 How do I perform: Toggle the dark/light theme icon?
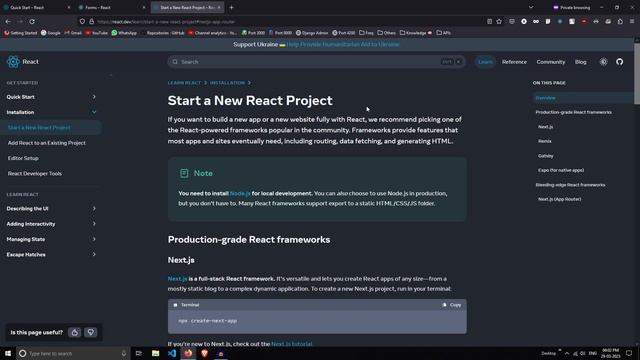coord(603,62)
